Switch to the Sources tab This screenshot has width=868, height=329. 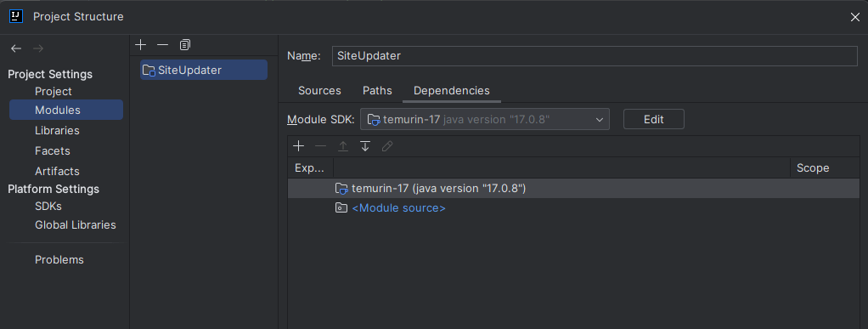(x=319, y=91)
